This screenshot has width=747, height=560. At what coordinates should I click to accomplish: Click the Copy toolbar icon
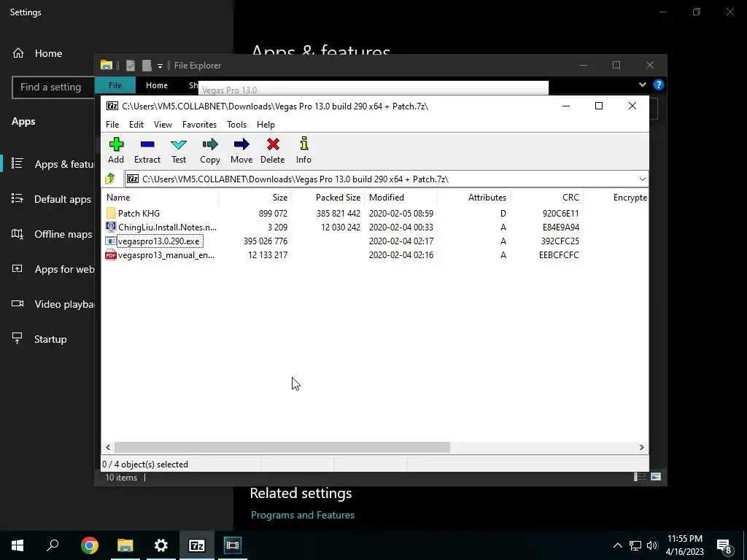[210, 144]
